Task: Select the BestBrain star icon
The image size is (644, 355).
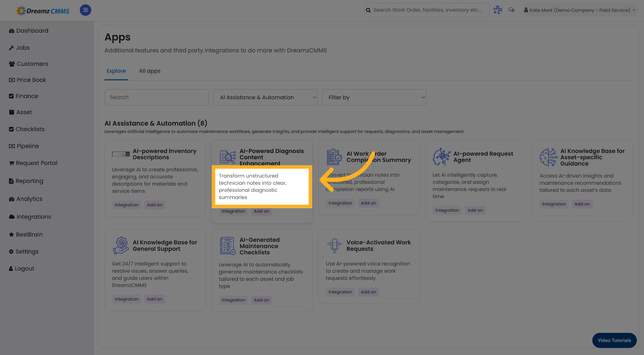Action: tap(11, 234)
